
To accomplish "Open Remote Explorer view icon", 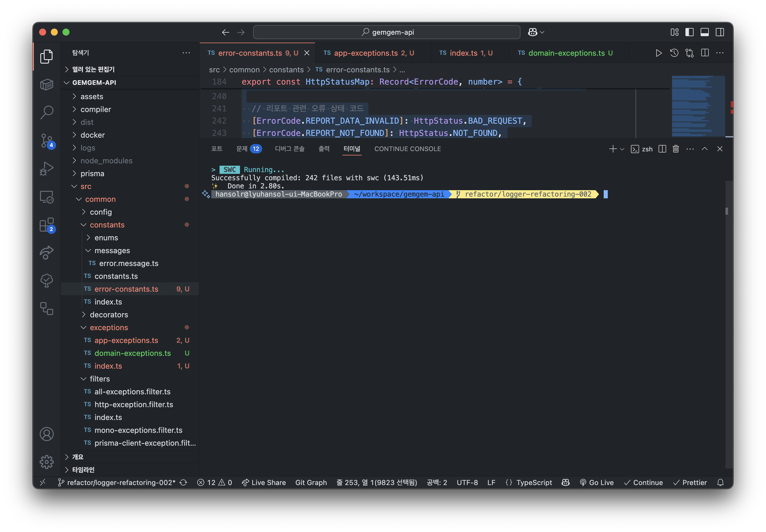I will tap(46, 197).
